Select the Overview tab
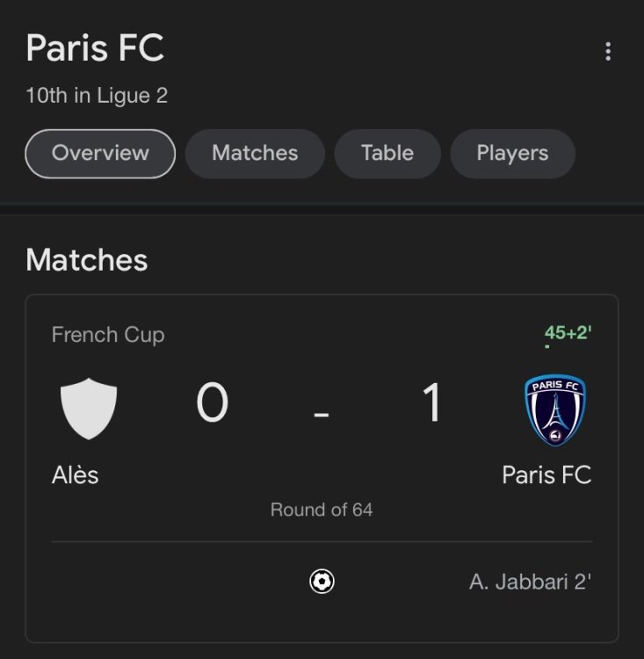The width and height of the screenshot is (644, 659). tap(100, 153)
